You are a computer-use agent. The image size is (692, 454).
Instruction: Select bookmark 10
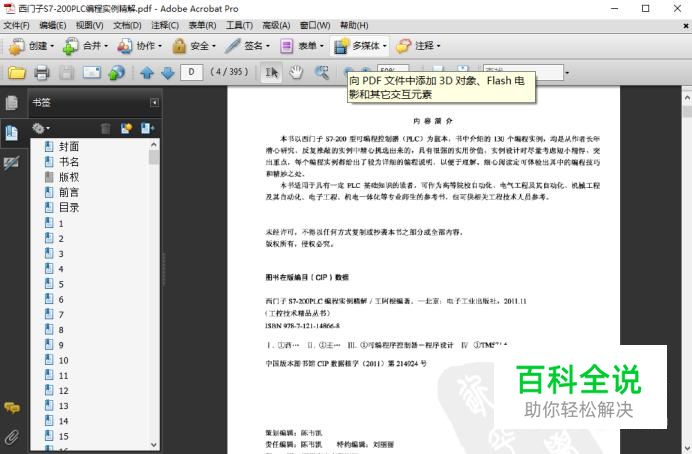pos(64,360)
